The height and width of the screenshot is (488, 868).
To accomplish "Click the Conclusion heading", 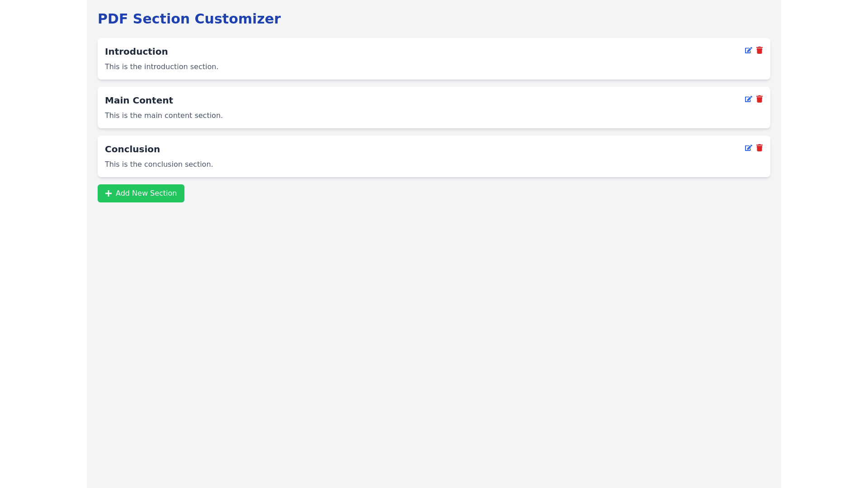I will click(132, 149).
